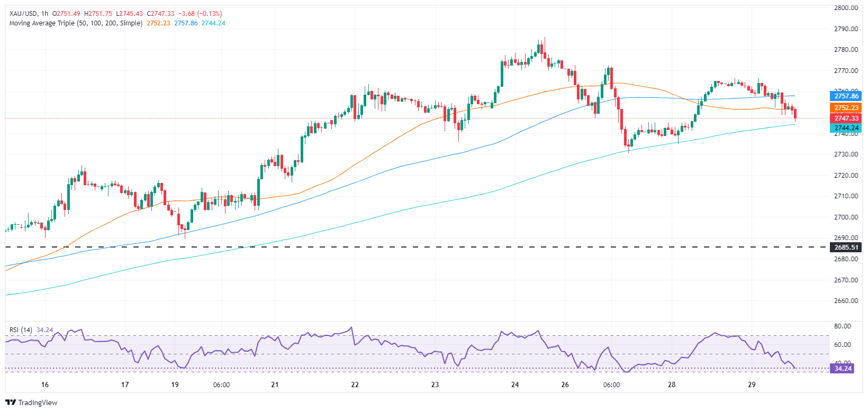Viewport: 868px width, 412px height.
Task: Click the black 2685.51 price level tag
Action: click(846, 248)
